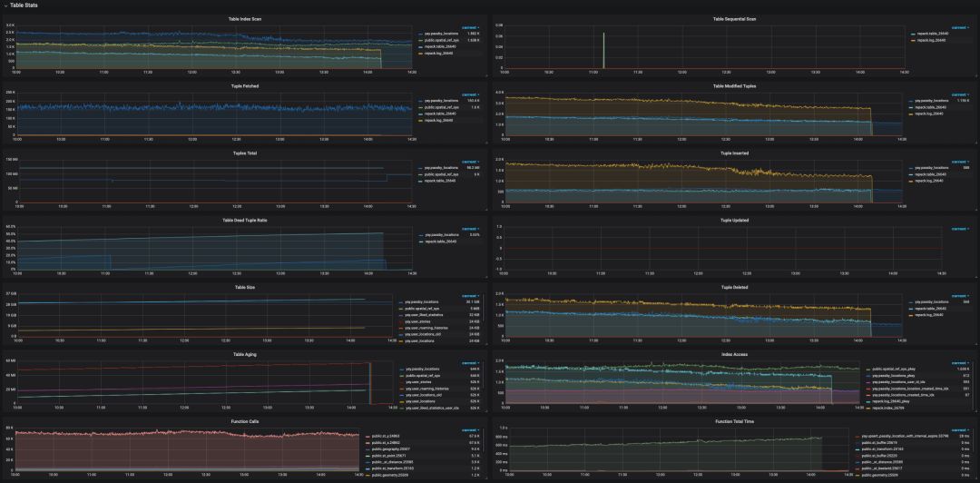Viewport: 980px width, 483px height.
Task: Click color icon of repack.table_26640 in Table Sequential Scan legend
Action: pos(913,34)
